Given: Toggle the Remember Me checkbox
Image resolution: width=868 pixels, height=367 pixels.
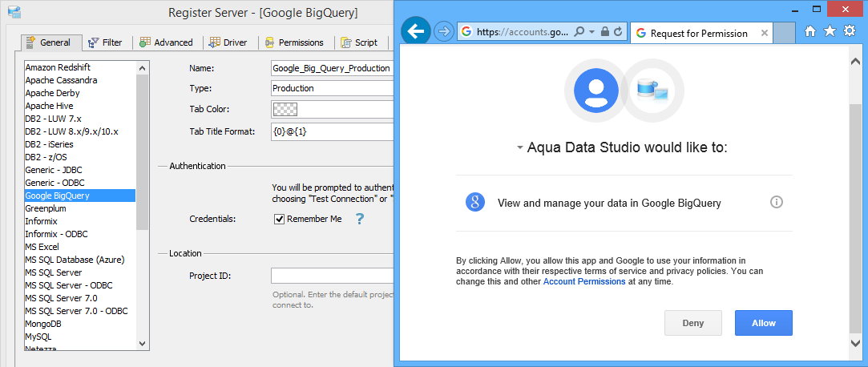Looking at the screenshot, I should click(x=279, y=219).
